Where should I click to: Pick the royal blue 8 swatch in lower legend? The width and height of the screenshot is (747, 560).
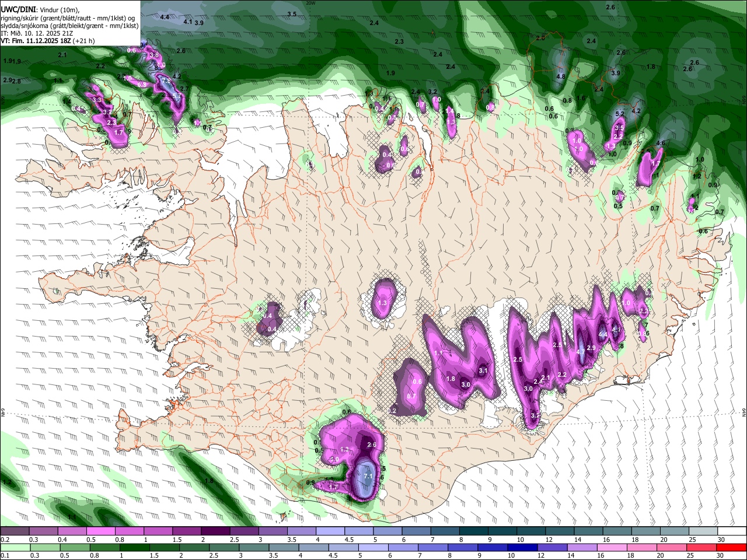coord(463,547)
